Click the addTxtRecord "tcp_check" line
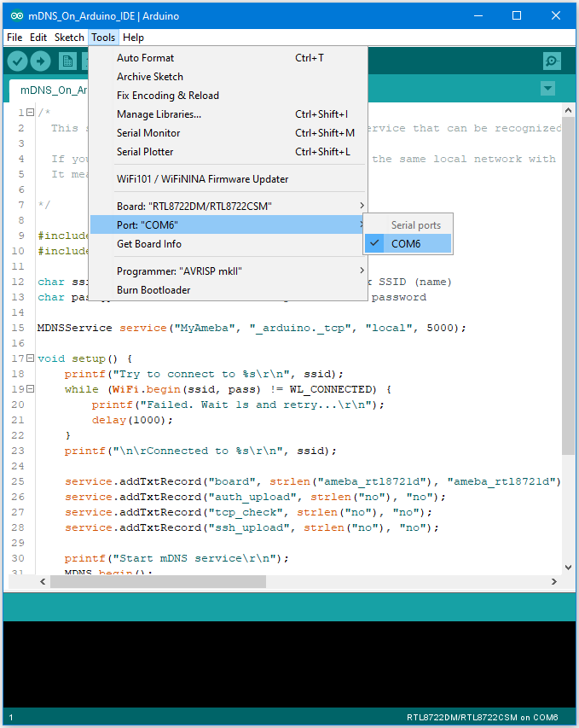 tap(248, 512)
